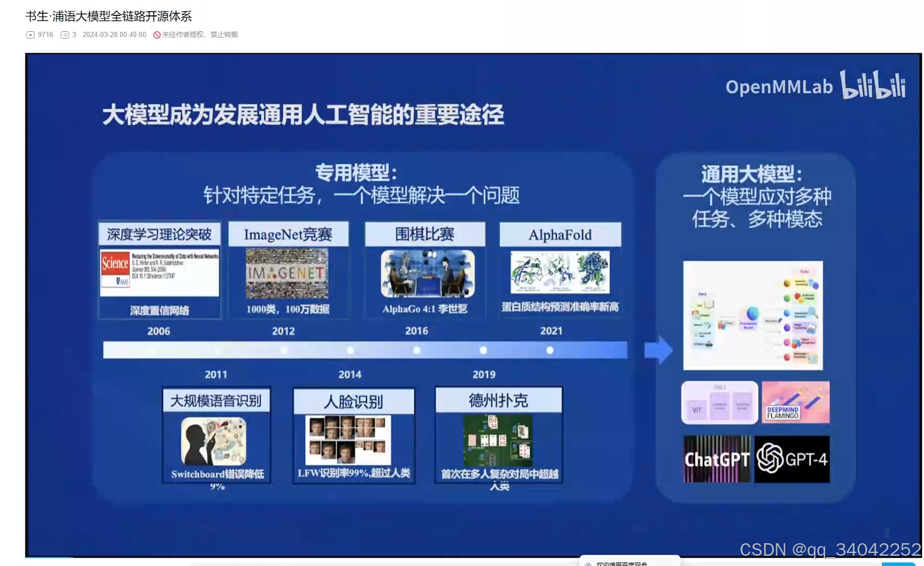The height and width of the screenshot is (566, 924).
Task: Click the view count number 9716
Action: 45,35
